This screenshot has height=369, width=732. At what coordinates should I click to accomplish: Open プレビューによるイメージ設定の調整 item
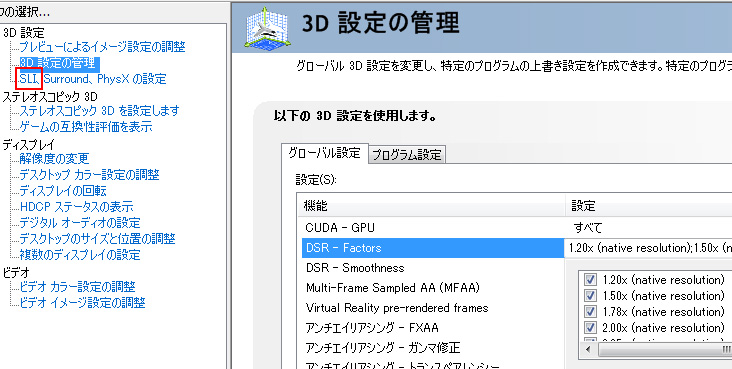coord(102,47)
